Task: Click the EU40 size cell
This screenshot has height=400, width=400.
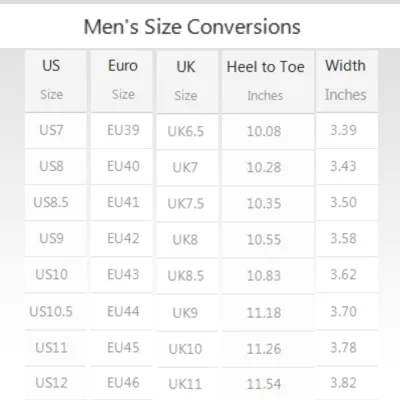Action: coord(121,166)
